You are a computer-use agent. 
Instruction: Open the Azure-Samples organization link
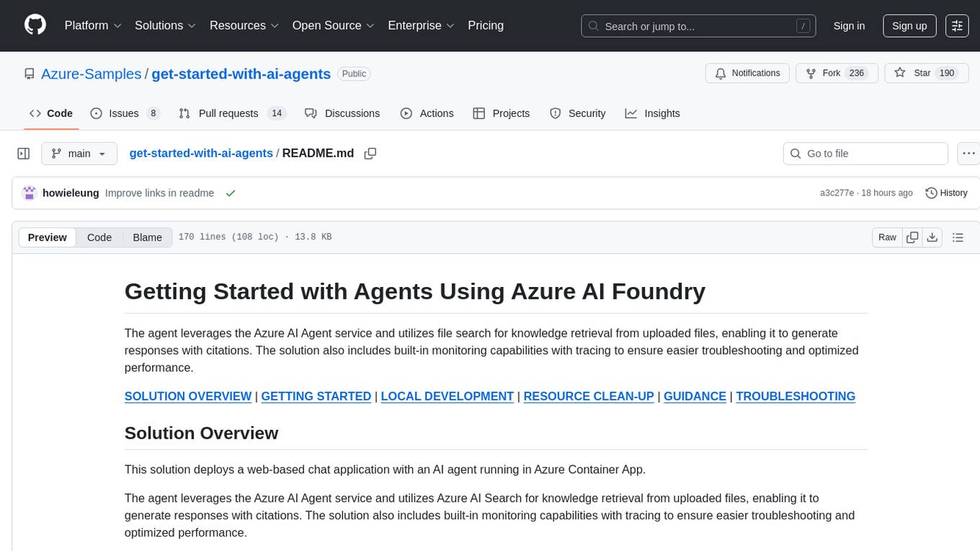click(92, 74)
